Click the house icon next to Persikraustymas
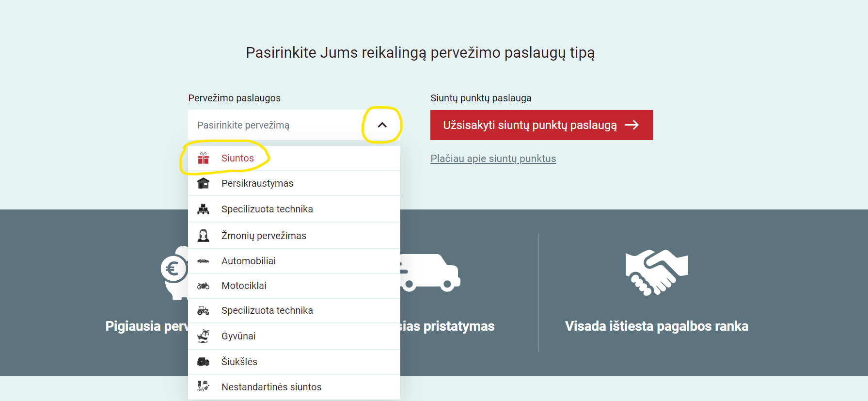 coord(203,183)
